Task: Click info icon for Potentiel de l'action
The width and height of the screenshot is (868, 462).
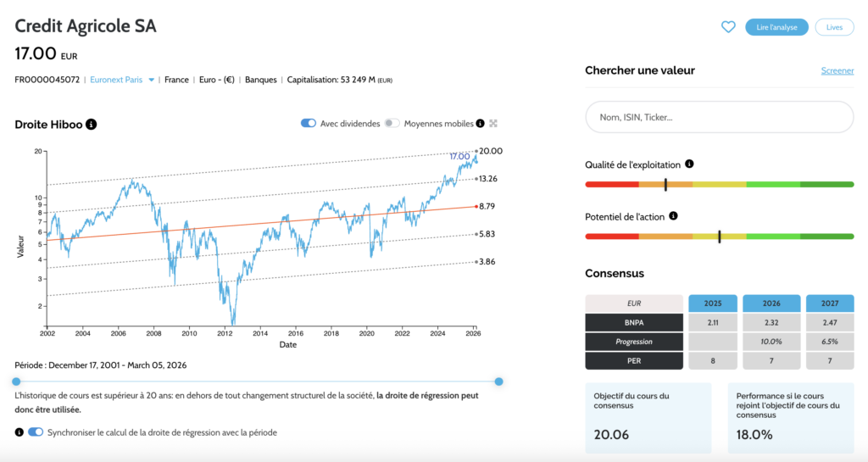Action: [673, 215]
